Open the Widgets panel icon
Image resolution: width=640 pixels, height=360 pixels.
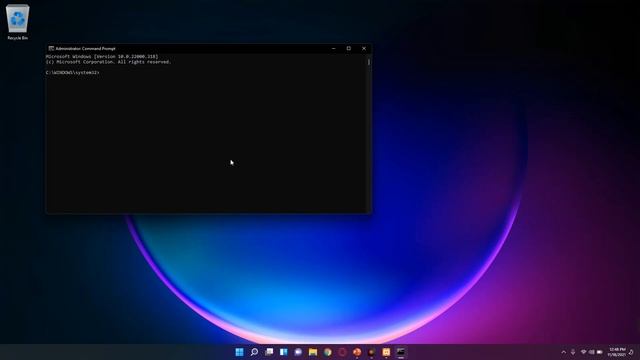point(284,352)
